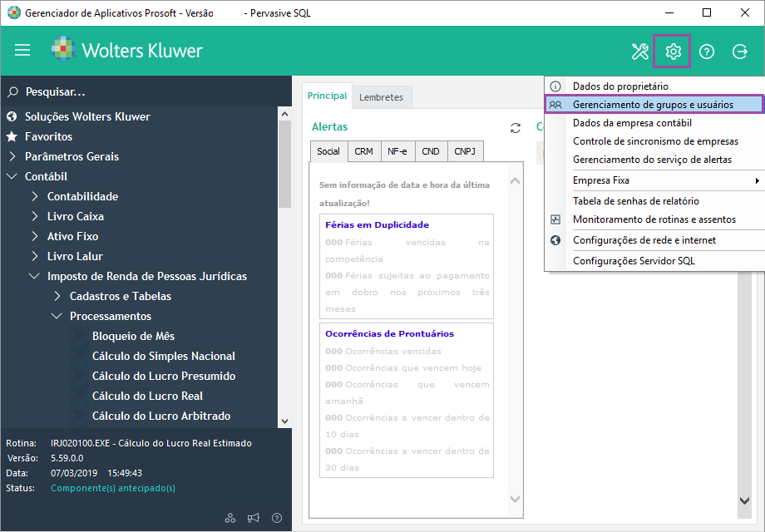The width and height of the screenshot is (765, 532).
Task: Choose Dados do proprietário menu item
Action: coord(654,86)
